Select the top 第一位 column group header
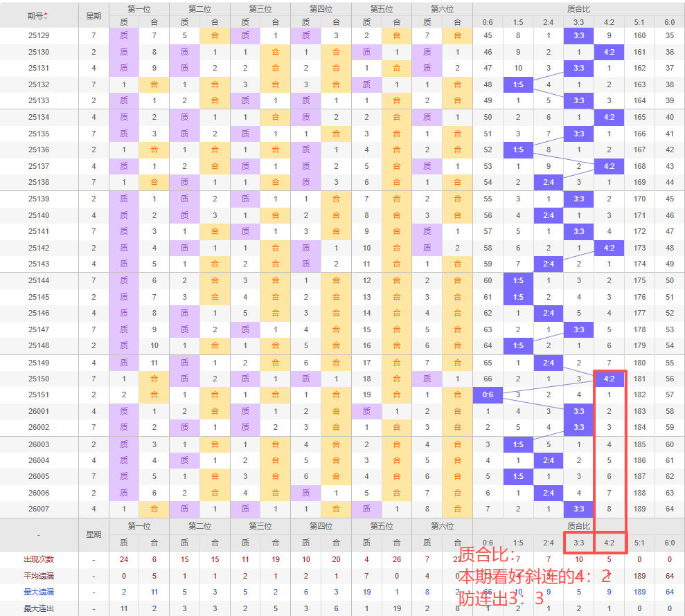The width and height of the screenshot is (685, 616). pyautogui.click(x=139, y=9)
